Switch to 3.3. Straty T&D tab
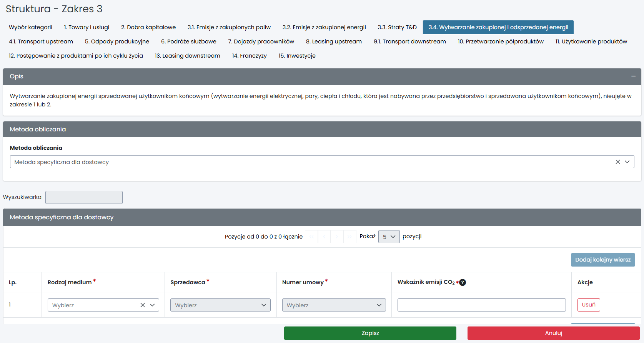 point(397,27)
